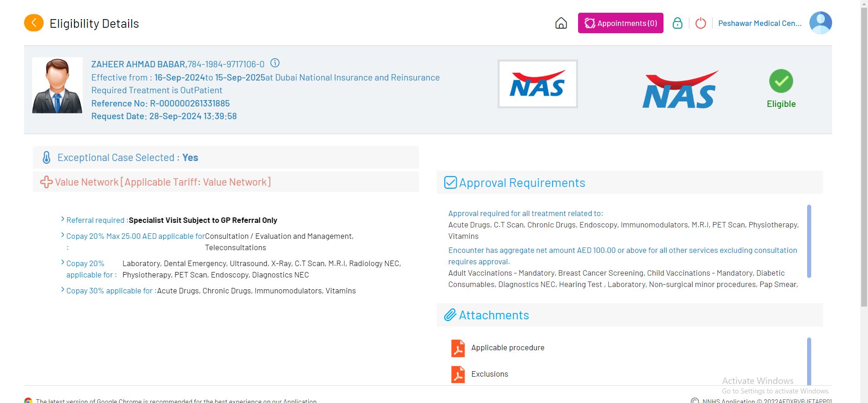The width and height of the screenshot is (868, 403).
Task: Go to the home page icon
Action: (x=561, y=23)
